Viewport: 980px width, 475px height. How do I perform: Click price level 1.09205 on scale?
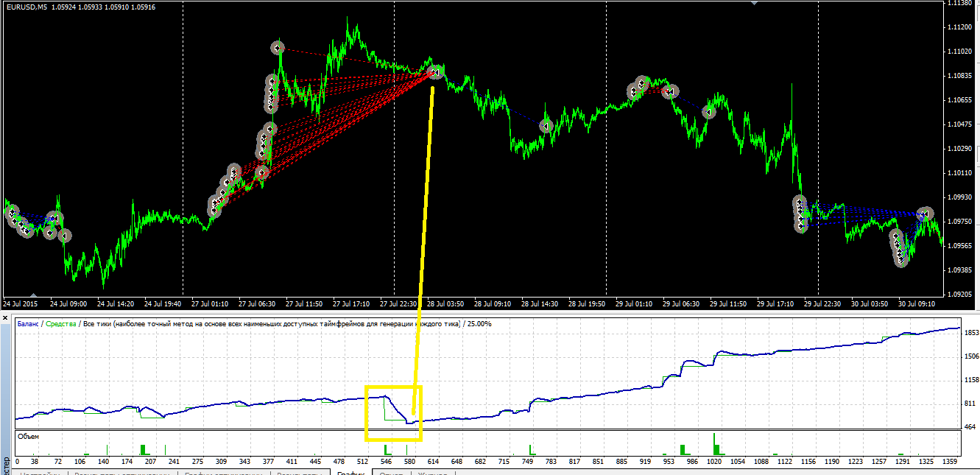tap(959, 295)
